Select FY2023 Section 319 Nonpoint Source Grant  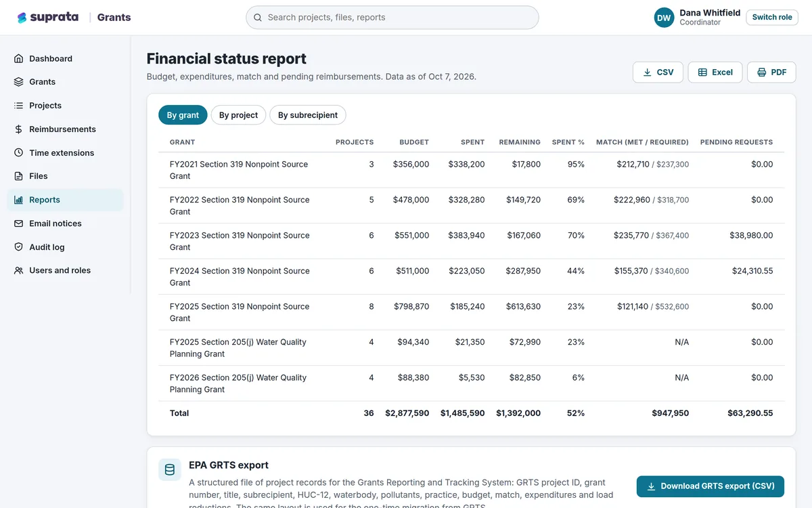click(x=240, y=241)
